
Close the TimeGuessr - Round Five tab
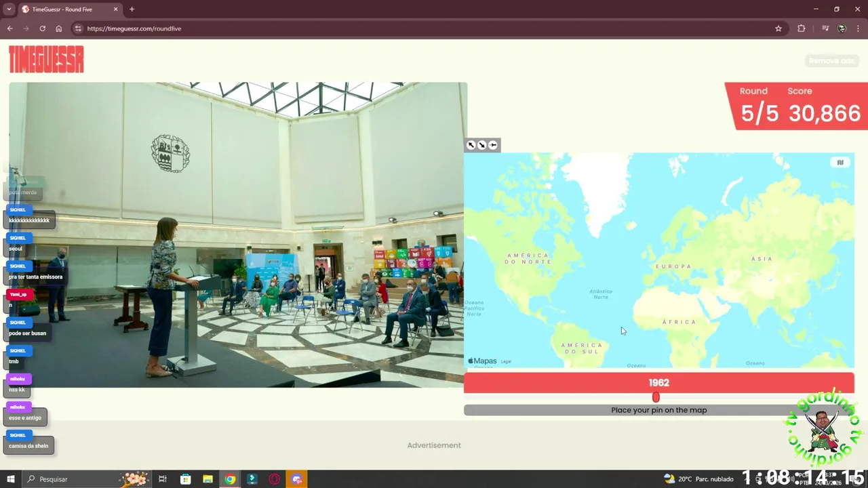click(x=115, y=9)
